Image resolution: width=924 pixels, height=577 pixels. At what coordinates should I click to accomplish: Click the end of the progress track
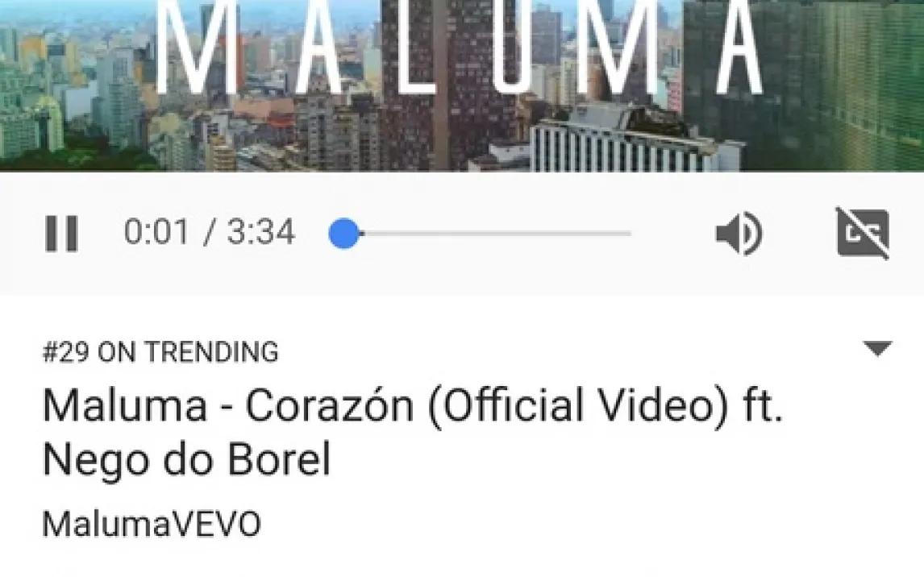[x=628, y=233]
